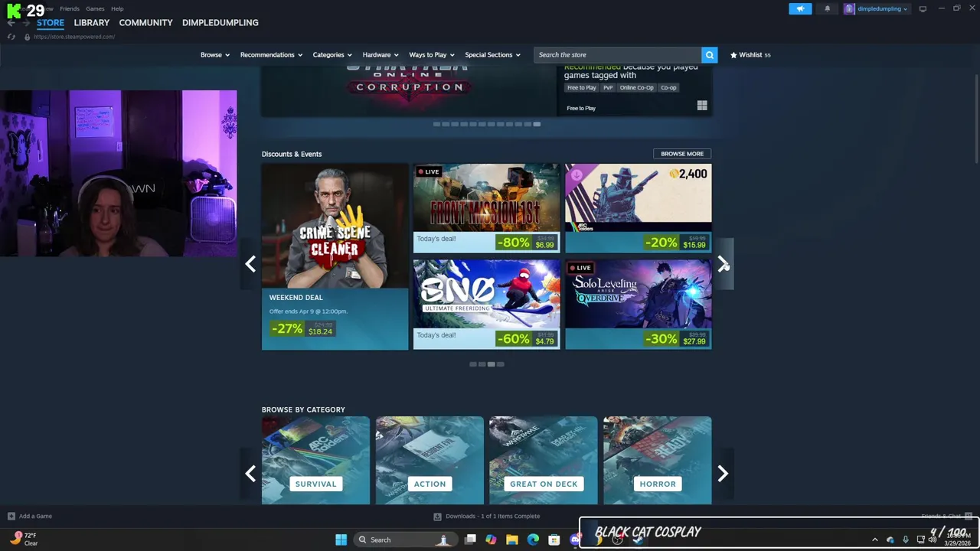980x551 pixels.
Task: Switch to the STORE tab
Action: 51,23
